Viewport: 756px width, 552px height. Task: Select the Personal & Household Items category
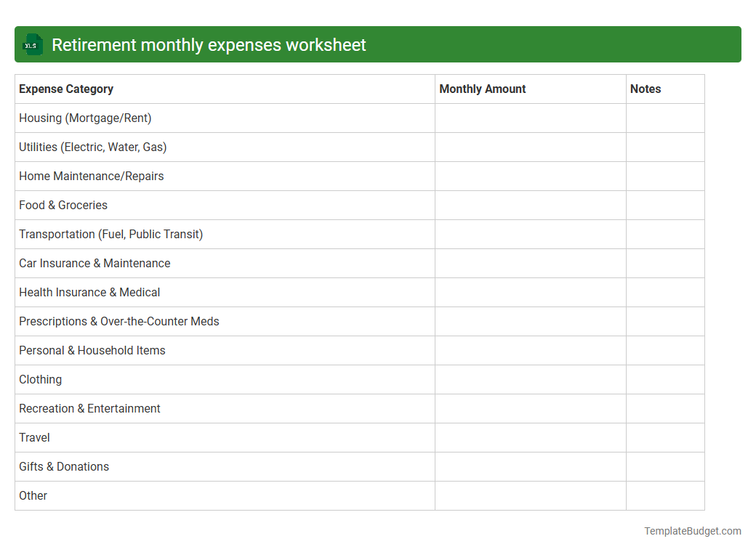point(92,350)
